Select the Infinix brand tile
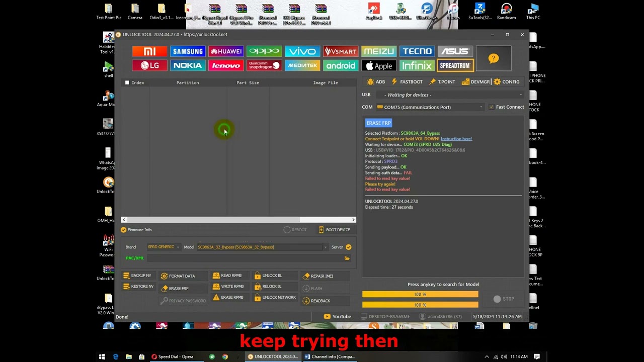Viewport: 644px width, 362px height. pyautogui.click(x=417, y=65)
